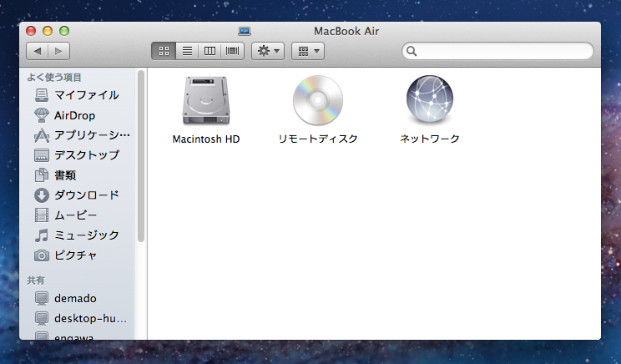This screenshot has height=364, width=621.
Task: Minimize the window with yellow button
Action: click(x=48, y=31)
